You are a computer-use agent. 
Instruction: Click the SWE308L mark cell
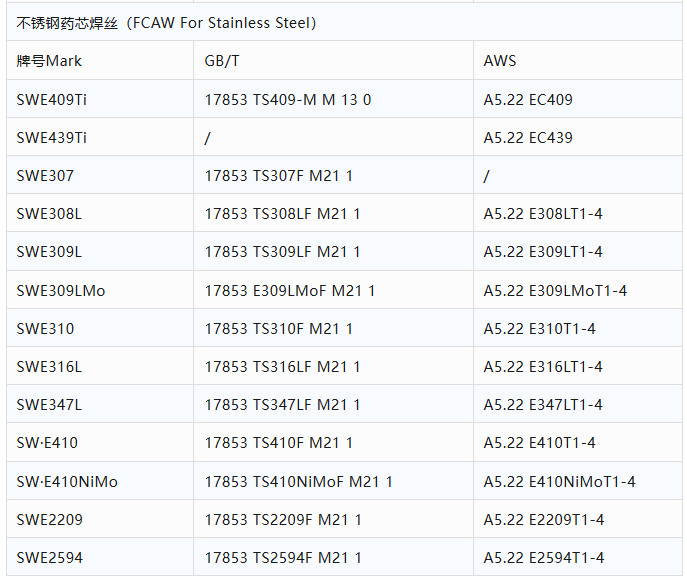coord(50,214)
